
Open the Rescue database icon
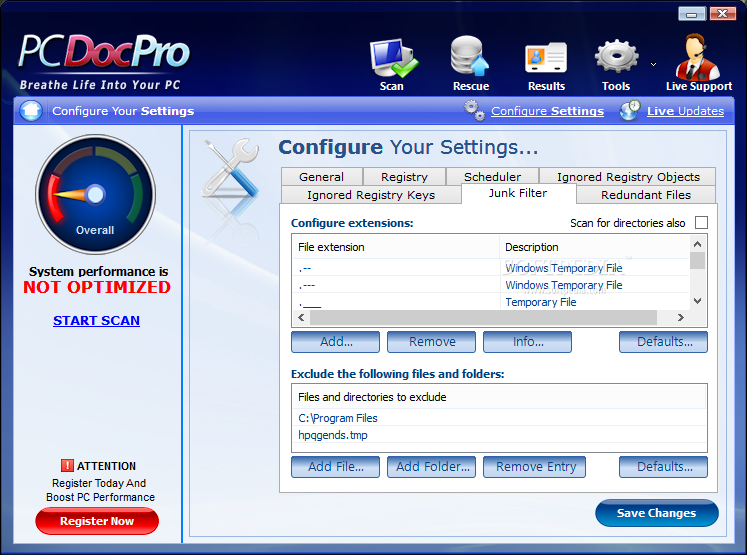[470, 56]
